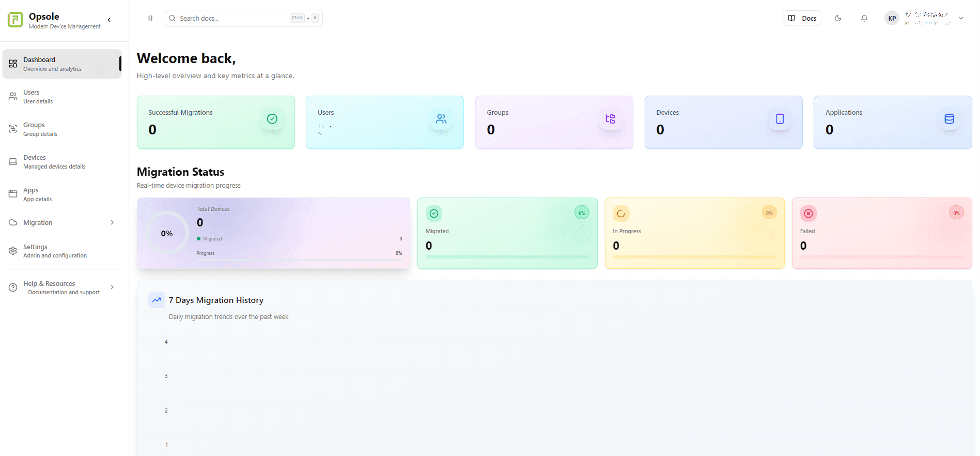Screen dimensions: 980x456
Task: Open the Docs button
Action: (x=802, y=18)
